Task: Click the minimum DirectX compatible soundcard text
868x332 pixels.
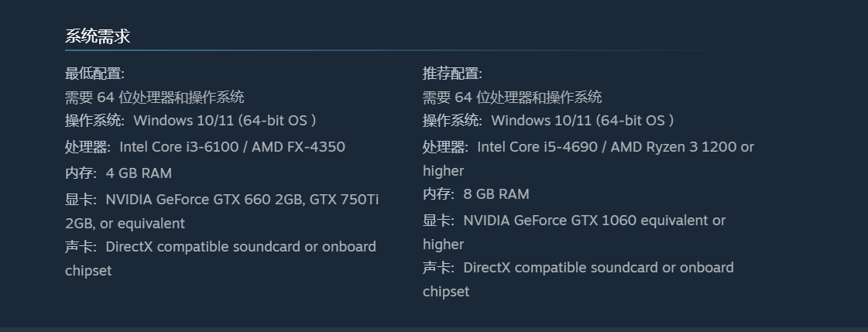Action: tap(240, 247)
